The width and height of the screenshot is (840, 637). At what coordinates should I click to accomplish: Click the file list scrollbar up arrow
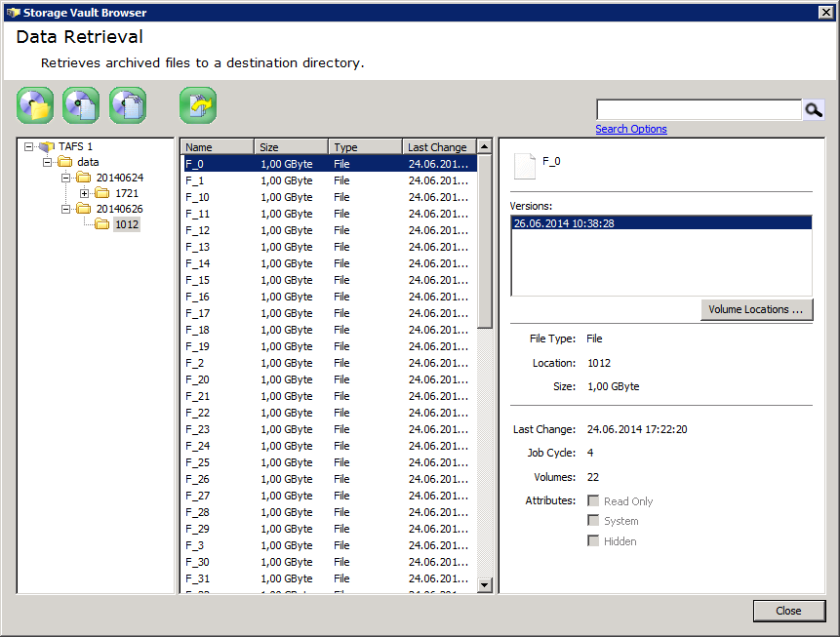484,146
